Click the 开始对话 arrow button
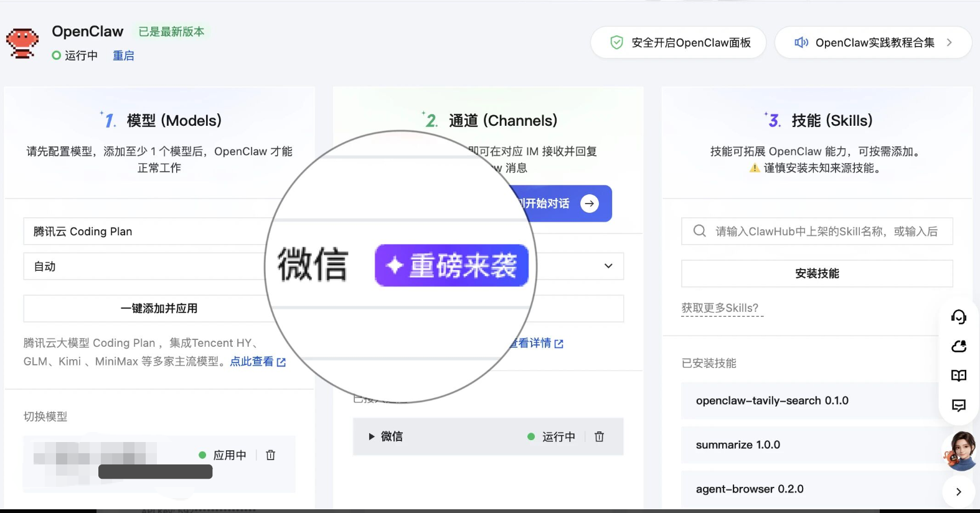This screenshot has width=980, height=513. tap(590, 204)
